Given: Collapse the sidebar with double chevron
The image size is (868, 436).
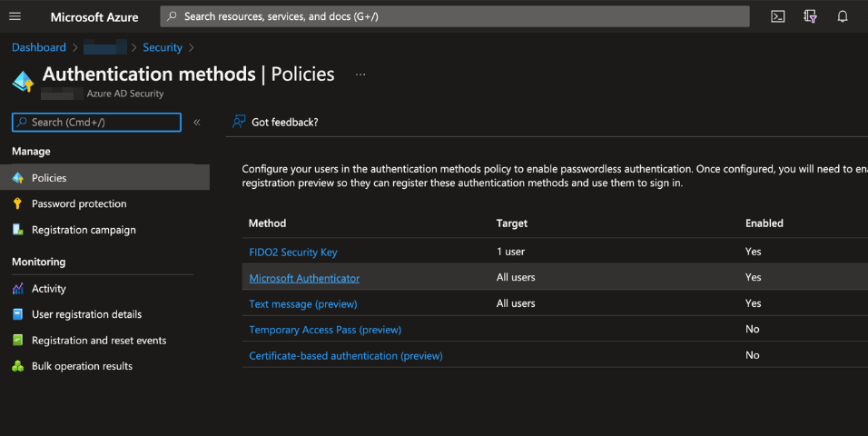Looking at the screenshot, I should coord(197,122).
